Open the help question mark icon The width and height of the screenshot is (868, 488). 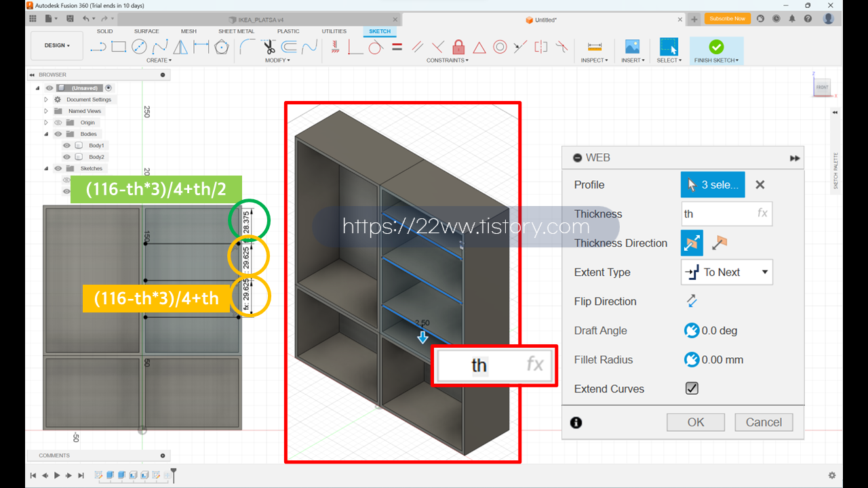[x=808, y=19]
